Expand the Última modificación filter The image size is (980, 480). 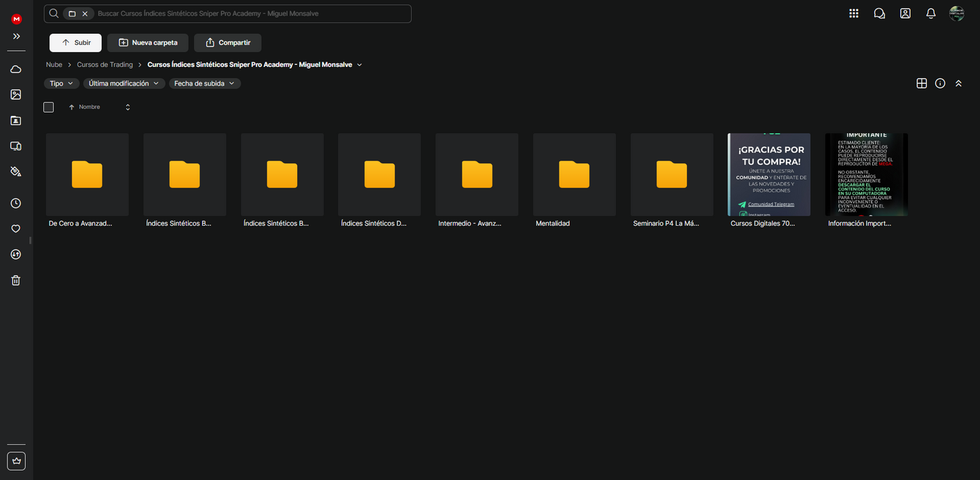coord(123,83)
